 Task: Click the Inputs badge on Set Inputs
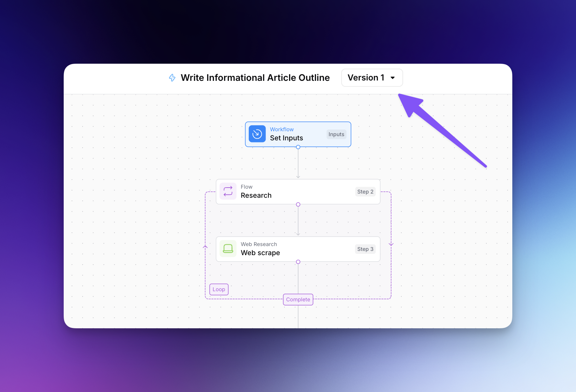tap(336, 134)
